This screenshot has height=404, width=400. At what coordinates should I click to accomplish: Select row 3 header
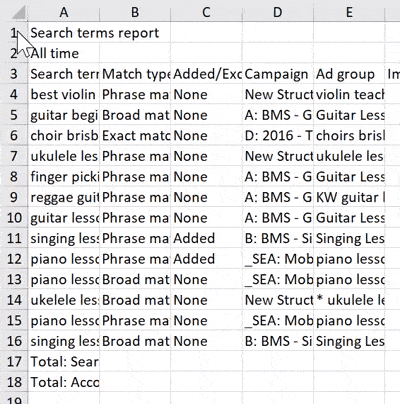pyautogui.click(x=14, y=74)
